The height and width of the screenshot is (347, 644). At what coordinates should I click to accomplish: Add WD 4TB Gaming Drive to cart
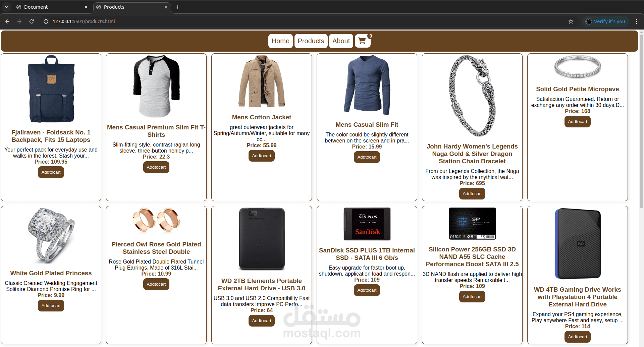578,337
